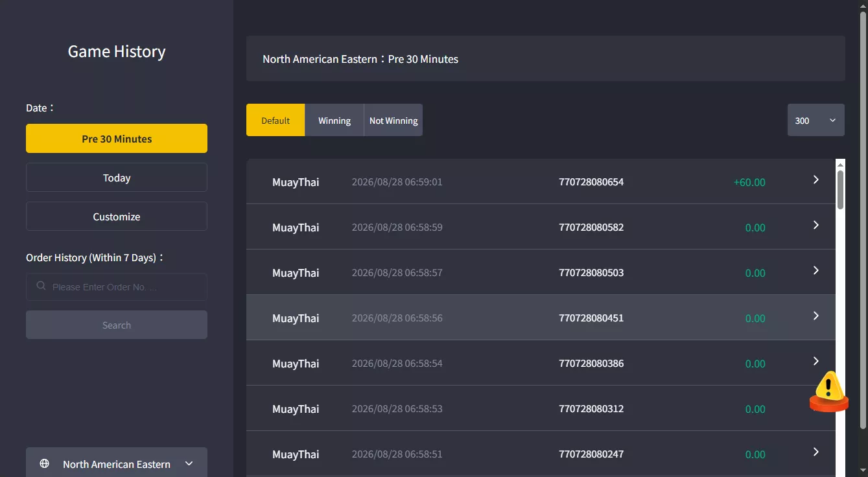Click timestamp 2026/08/28 06:59:01

(397, 182)
